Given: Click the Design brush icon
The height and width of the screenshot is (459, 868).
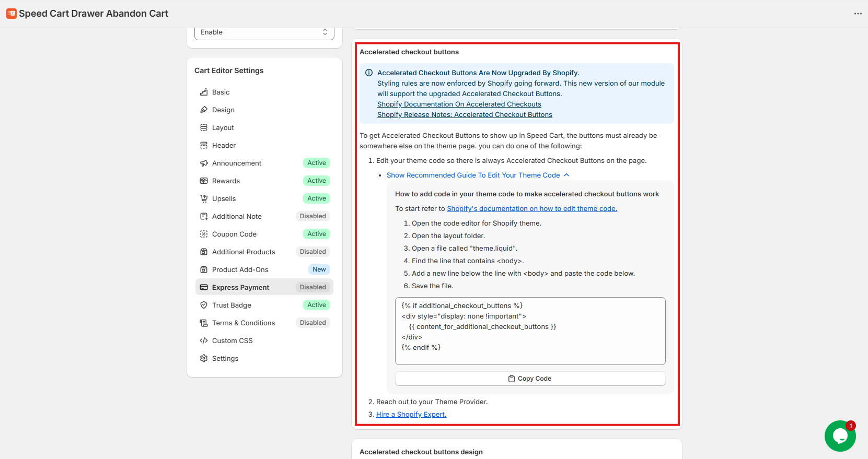Looking at the screenshot, I should (204, 110).
